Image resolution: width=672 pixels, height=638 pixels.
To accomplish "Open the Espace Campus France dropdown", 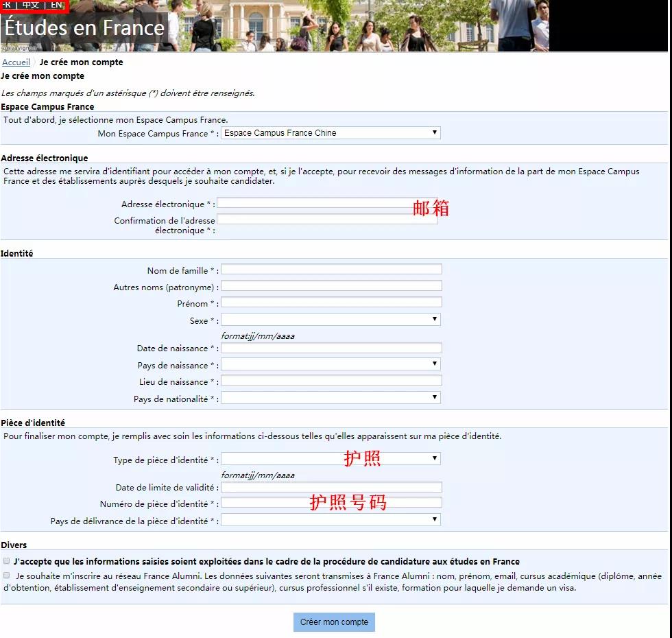I will [x=331, y=133].
